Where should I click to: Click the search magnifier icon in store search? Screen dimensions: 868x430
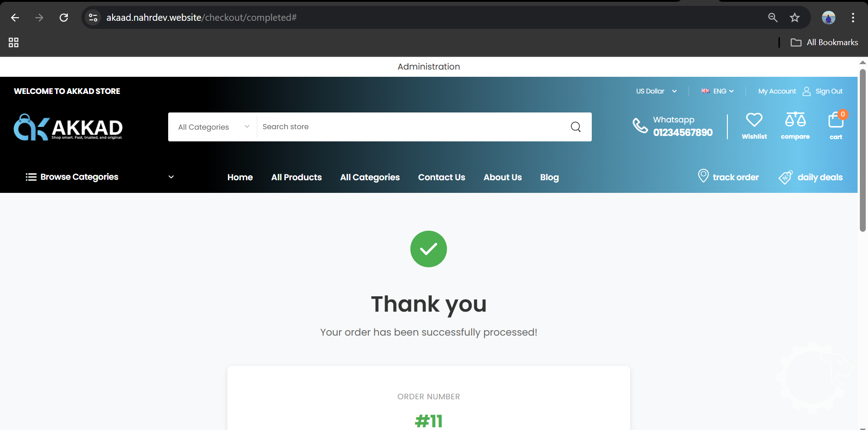576,127
